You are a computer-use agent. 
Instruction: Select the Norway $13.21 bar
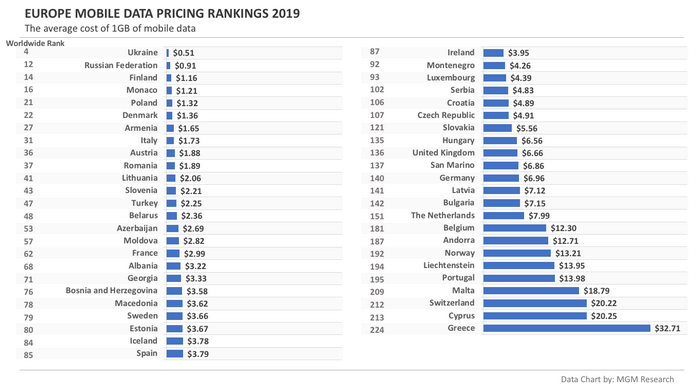[x=517, y=253]
